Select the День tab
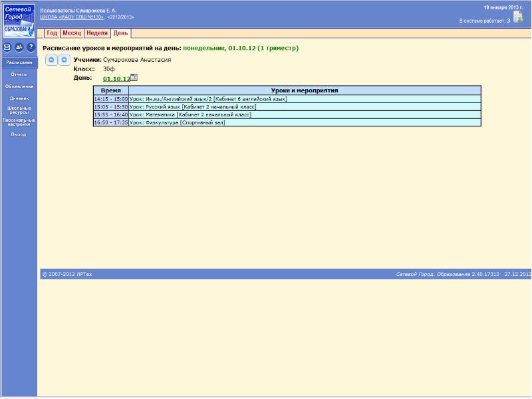The image size is (532, 399). pos(121,33)
